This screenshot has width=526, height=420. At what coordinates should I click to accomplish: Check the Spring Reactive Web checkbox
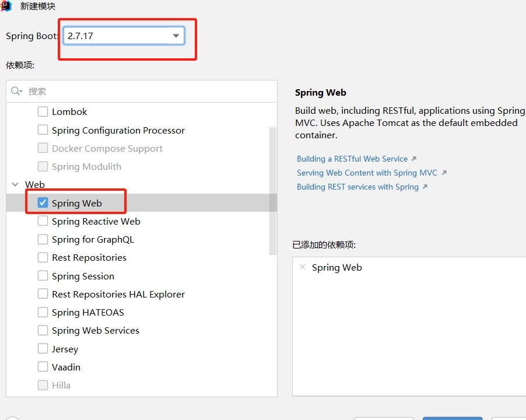(43, 221)
